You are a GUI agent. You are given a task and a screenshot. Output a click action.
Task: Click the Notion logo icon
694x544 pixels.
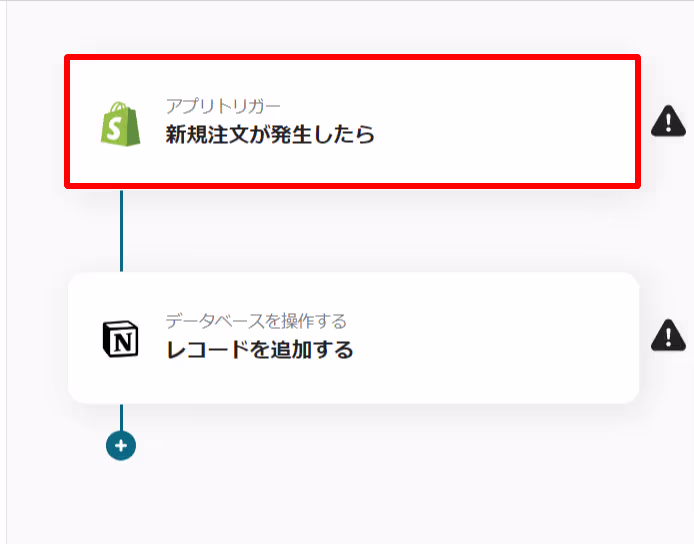point(120,339)
